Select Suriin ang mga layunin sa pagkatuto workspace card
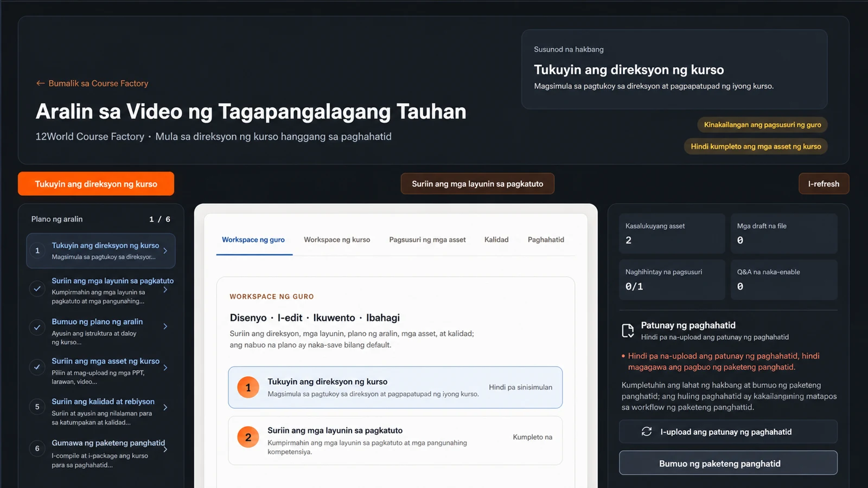 [395, 440]
